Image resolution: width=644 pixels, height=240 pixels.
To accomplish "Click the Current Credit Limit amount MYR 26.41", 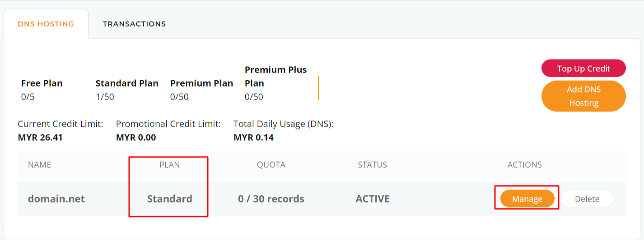I will pos(40,138).
